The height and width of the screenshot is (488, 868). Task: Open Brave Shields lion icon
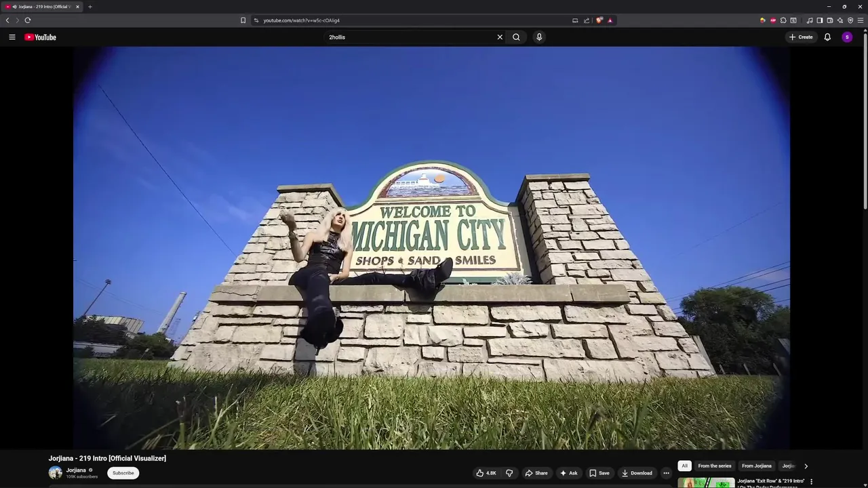pyautogui.click(x=599, y=20)
